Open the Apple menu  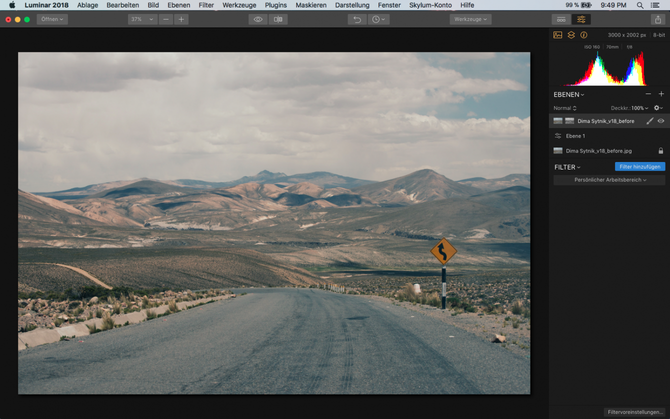[12, 5]
